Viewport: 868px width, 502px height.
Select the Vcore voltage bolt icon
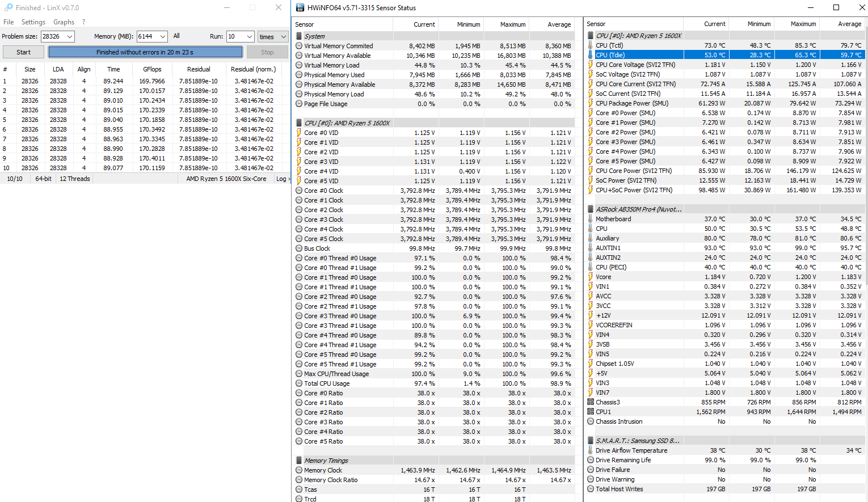[591, 277]
